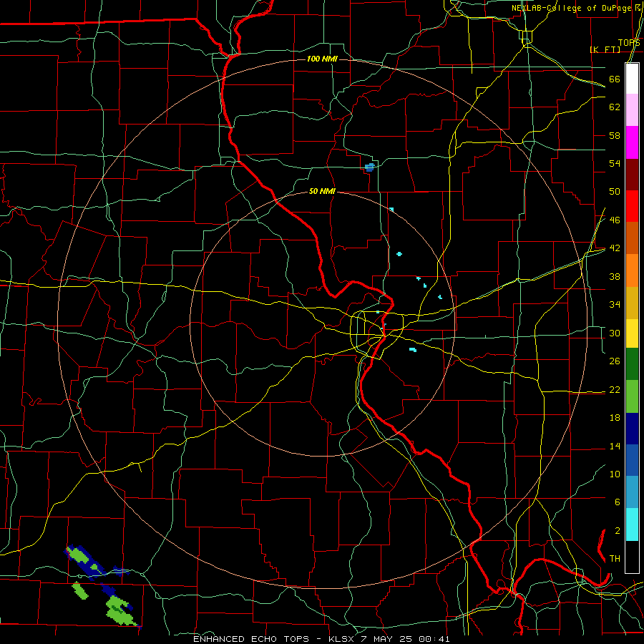The width and height of the screenshot is (644, 644).
Task: Select the bright red legend swatch
Action: [x=632, y=206]
